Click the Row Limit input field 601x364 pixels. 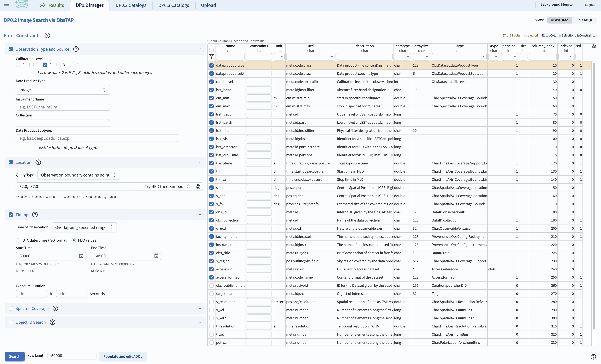tap(72, 356)
